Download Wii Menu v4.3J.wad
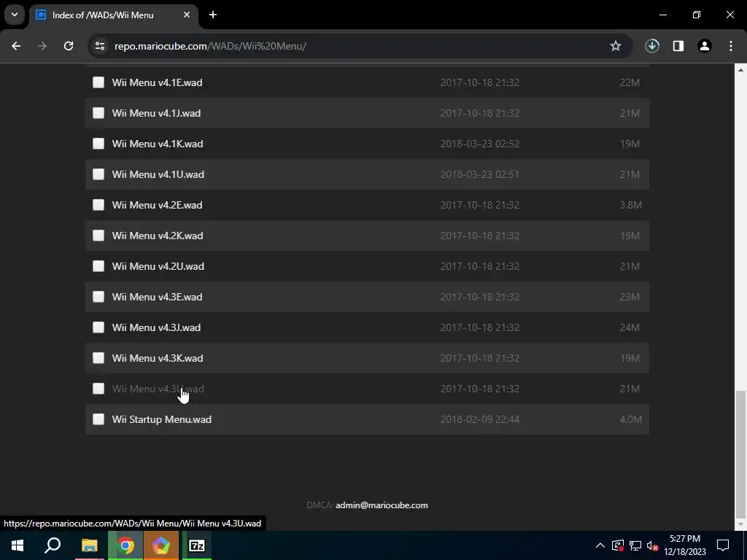Viewport: 747px width, 560px height. coord(156,327)
